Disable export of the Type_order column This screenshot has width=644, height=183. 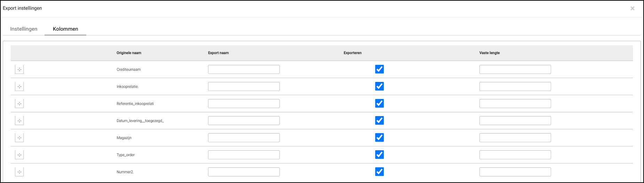point(379,155)
